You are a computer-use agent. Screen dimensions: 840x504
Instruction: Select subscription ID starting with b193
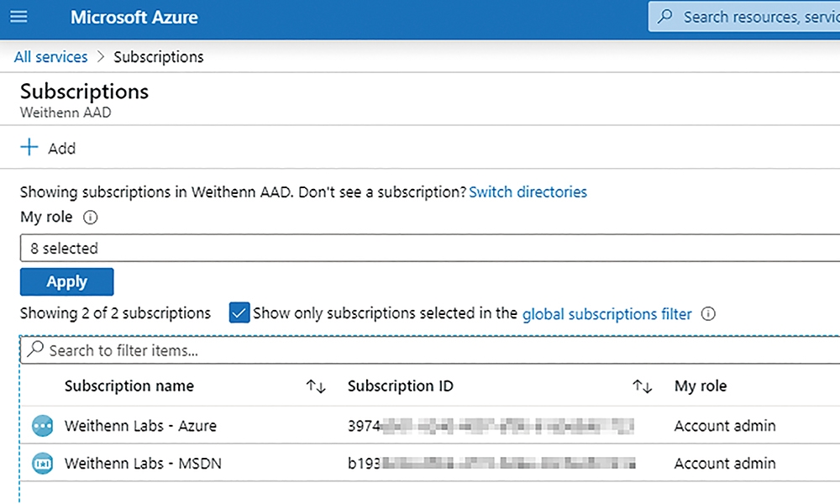tap(491, 463)
